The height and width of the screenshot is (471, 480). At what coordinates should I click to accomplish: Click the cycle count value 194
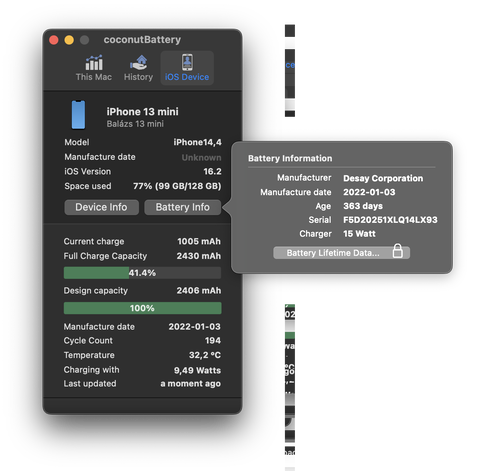[213, 341]
